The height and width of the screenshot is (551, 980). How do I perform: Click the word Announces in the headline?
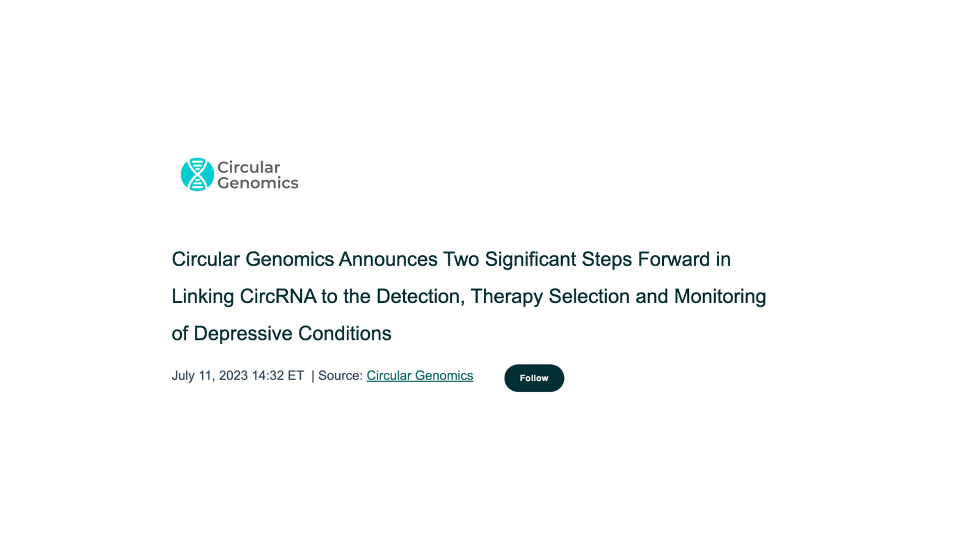tap(388, 259)
